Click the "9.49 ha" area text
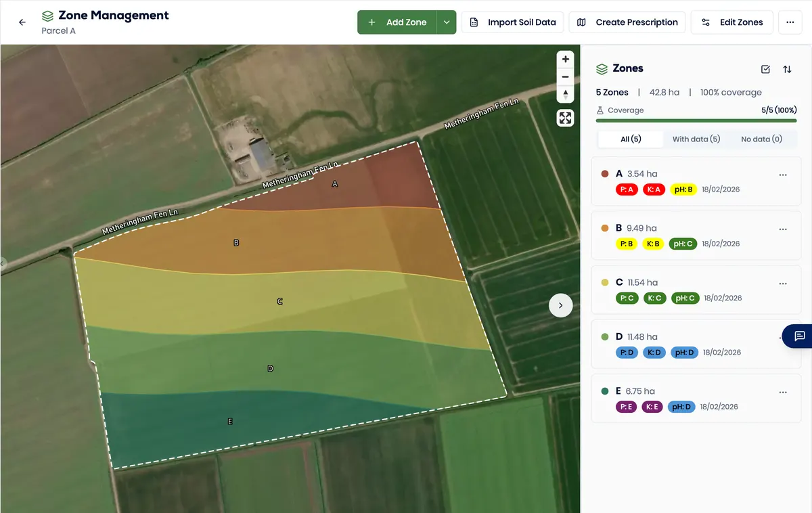The height and width of the screenshot is (513, 812). [x=641, y=228]
